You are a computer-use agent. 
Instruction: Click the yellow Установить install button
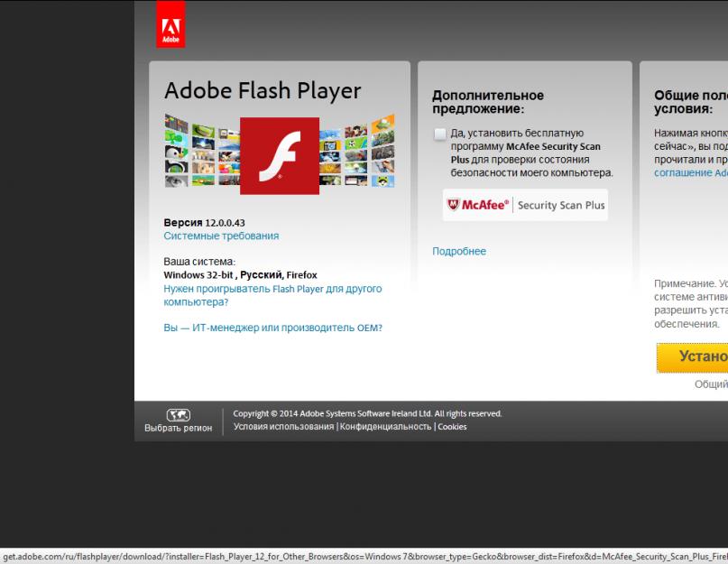click(692, 357)
